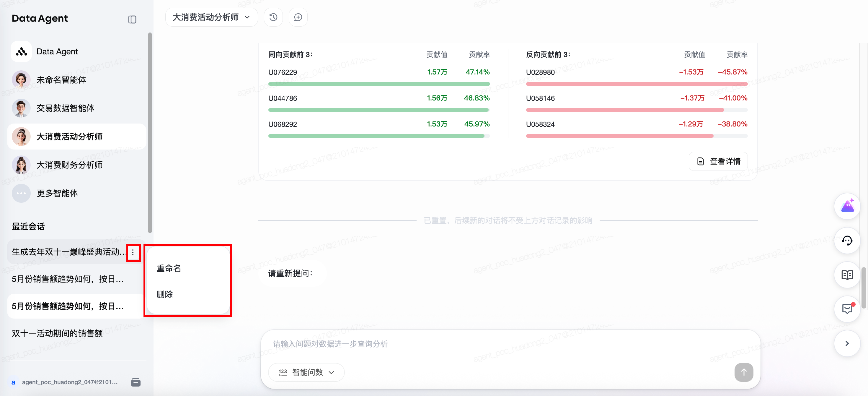This screenshot has height=396, width=868.
Task: Choose 删除 from the context menu
Action: point(165,294)
